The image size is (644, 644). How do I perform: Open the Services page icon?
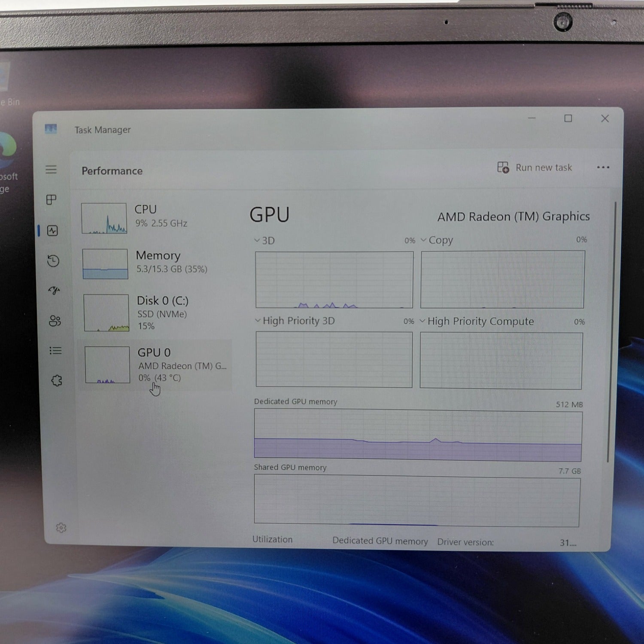pos(57,381)
